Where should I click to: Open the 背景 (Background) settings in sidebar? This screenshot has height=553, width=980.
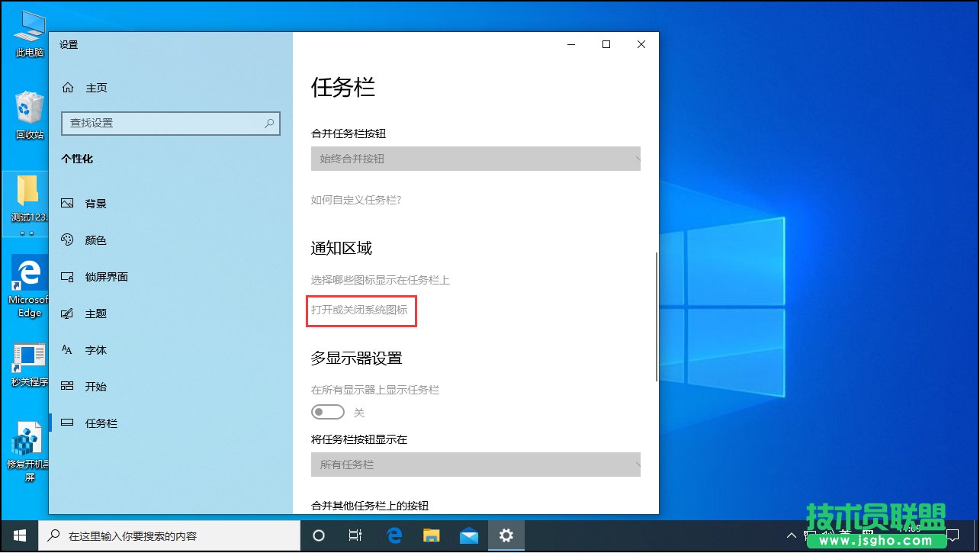(96, 203)
